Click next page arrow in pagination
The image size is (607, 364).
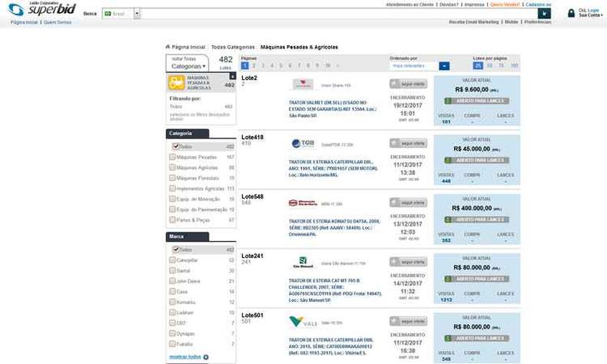[337, 65]
